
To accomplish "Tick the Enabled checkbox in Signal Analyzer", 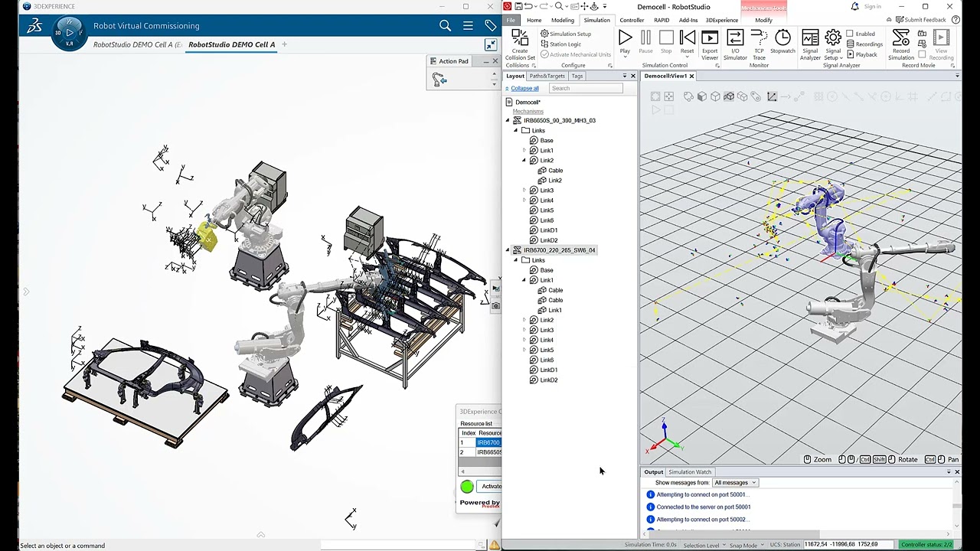I will coord(850,34).
